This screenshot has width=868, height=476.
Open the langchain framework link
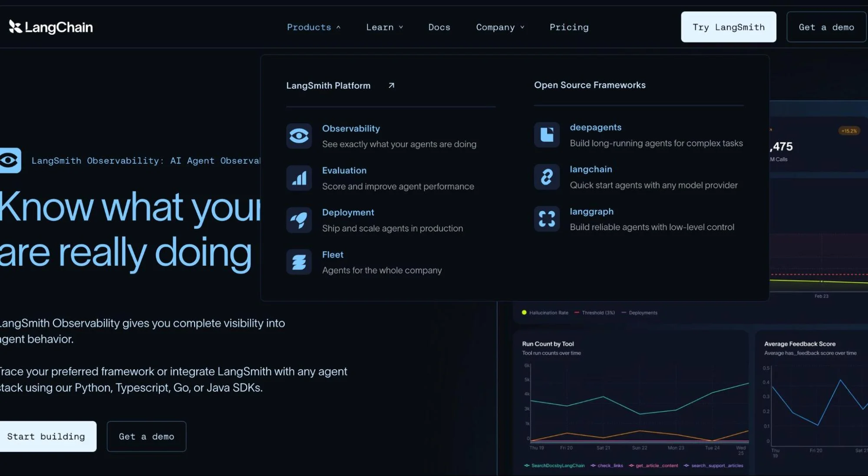[591, 169]
